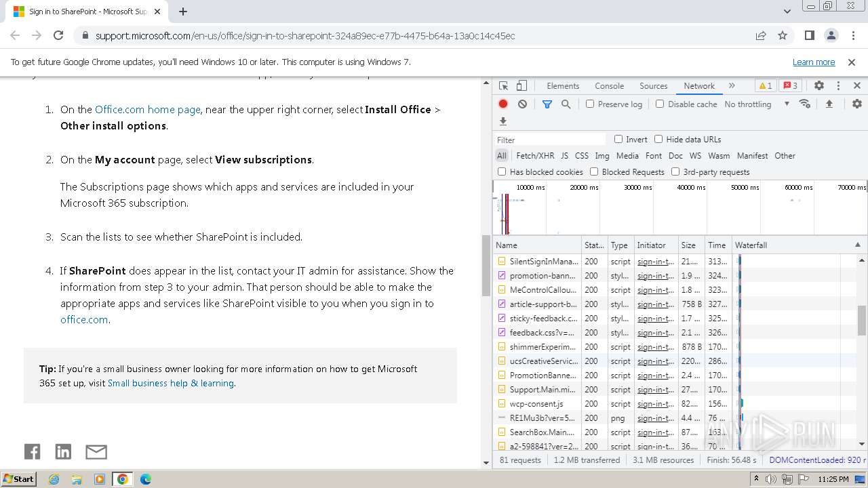This screenshot has height=488, width=868.
Task: Reload the page in Chrome
Action: [58, 35]
